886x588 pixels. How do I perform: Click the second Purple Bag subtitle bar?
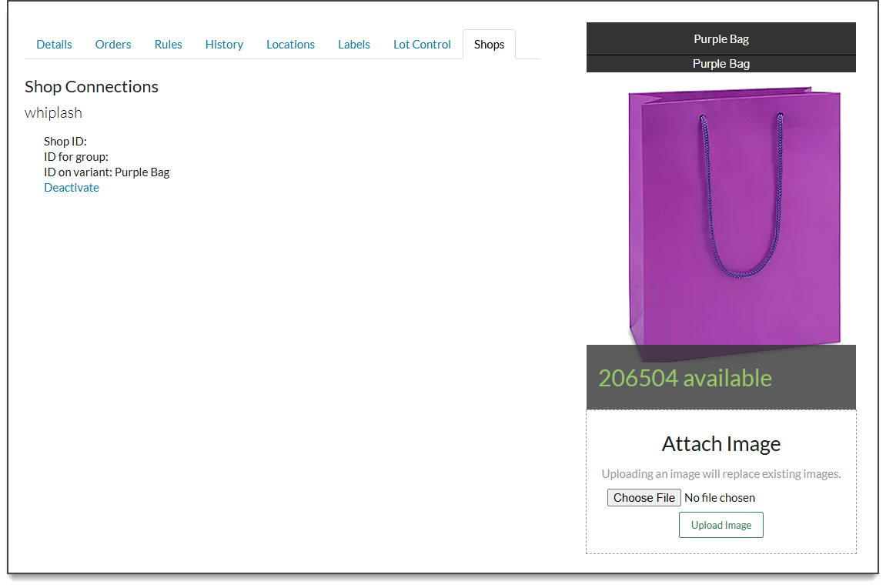[x=721, y=64]
